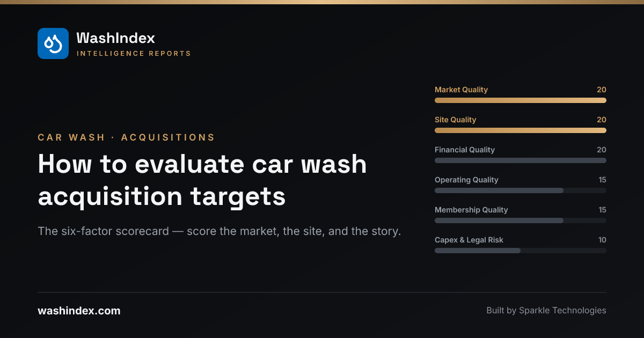This screenshot has width=644, height=338.
Task: Open the washindex.com link
Action: click(79, 311)
